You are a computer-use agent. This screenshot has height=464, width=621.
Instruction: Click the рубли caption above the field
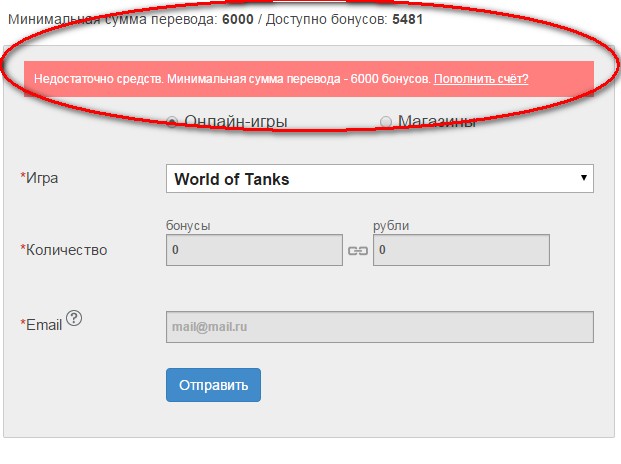391,226
